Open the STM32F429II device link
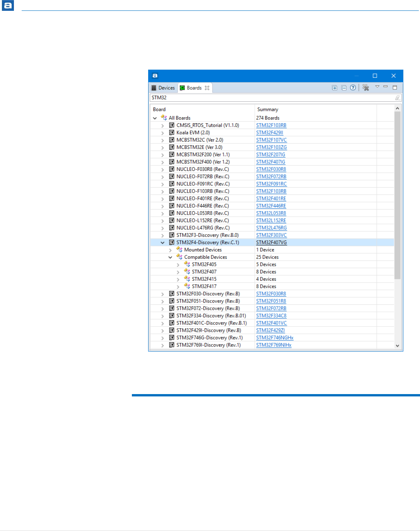 coord(270,133)
